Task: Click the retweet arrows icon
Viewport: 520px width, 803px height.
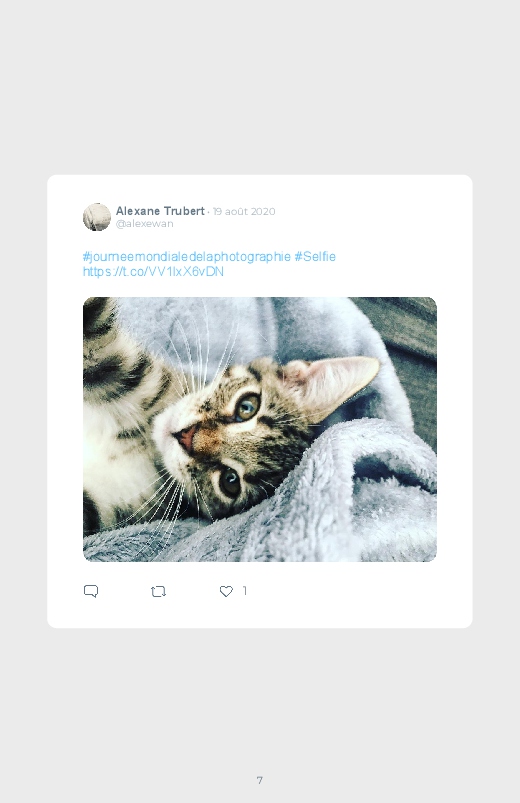Action: (158, 591)
